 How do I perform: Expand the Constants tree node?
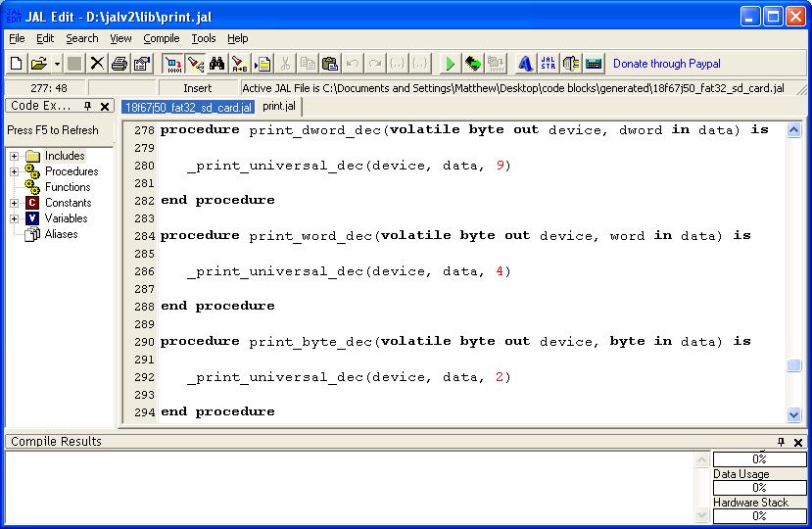14,203
